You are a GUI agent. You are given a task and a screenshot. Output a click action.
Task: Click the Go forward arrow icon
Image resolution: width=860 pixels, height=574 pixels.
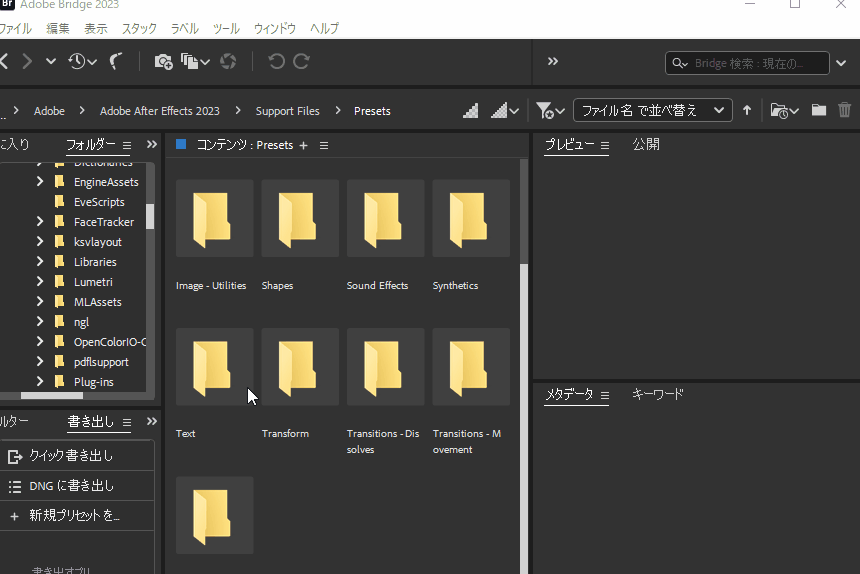pos(27,61)
